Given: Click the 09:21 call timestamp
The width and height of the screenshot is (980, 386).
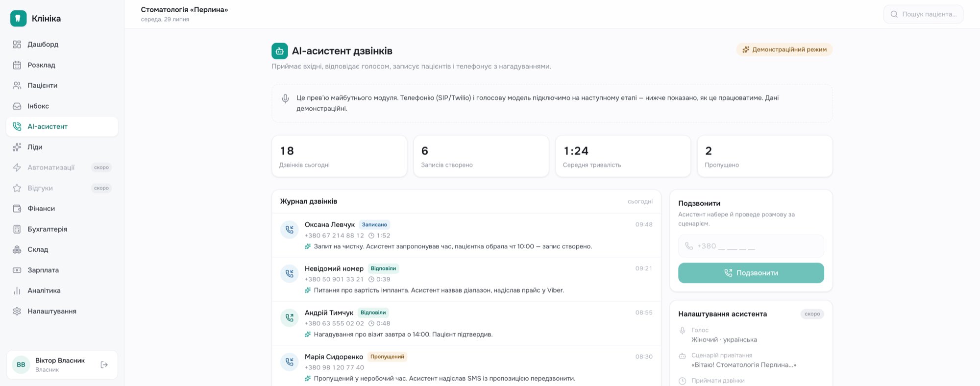Looking at the screenshot, I should [644, 268].
